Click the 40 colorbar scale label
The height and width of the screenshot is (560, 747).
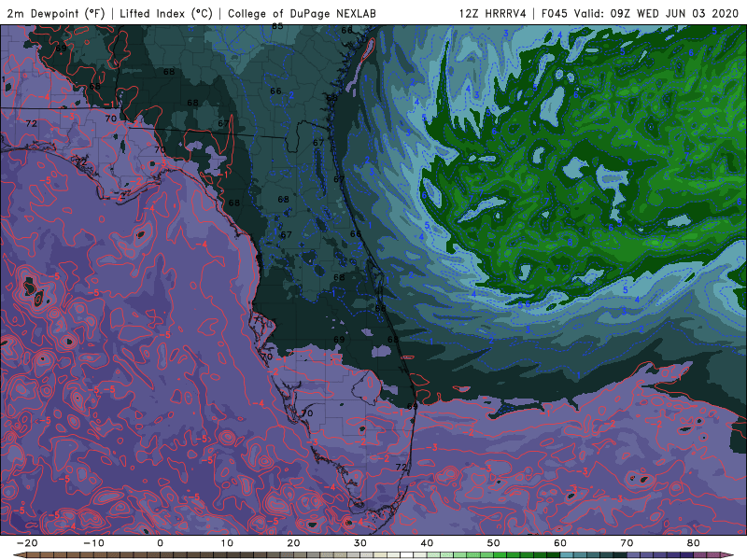427,543
